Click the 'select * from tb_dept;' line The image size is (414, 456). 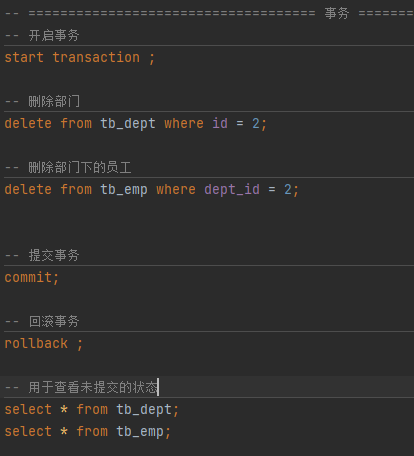[x=92, y=410]
